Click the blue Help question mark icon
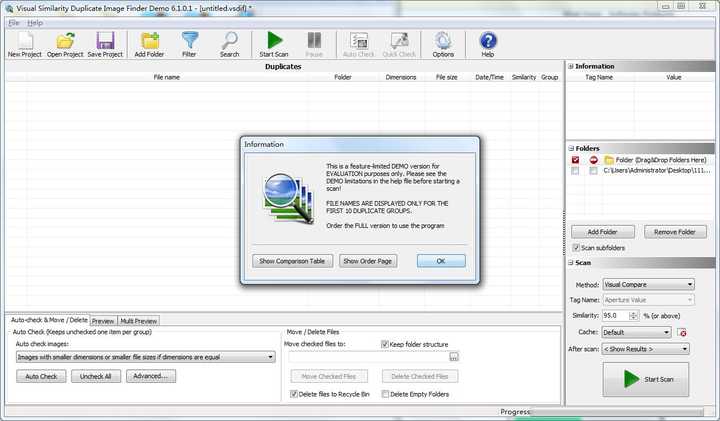 click(488, 40)
